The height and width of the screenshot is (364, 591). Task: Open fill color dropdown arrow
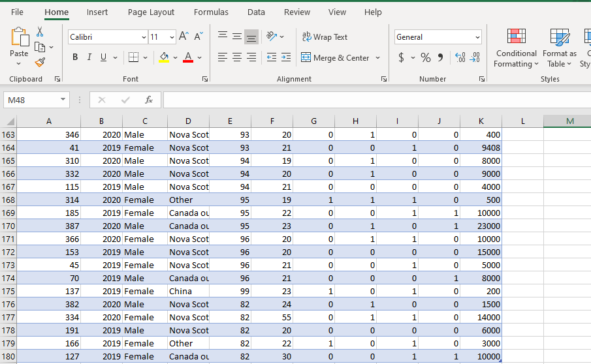pyautogui.click(x=175, y=57)
